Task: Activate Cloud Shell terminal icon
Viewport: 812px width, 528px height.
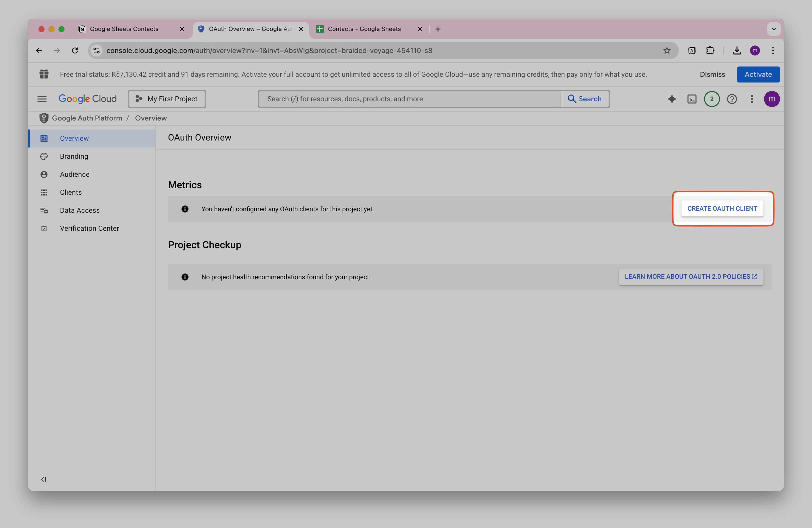Action: 692,99
